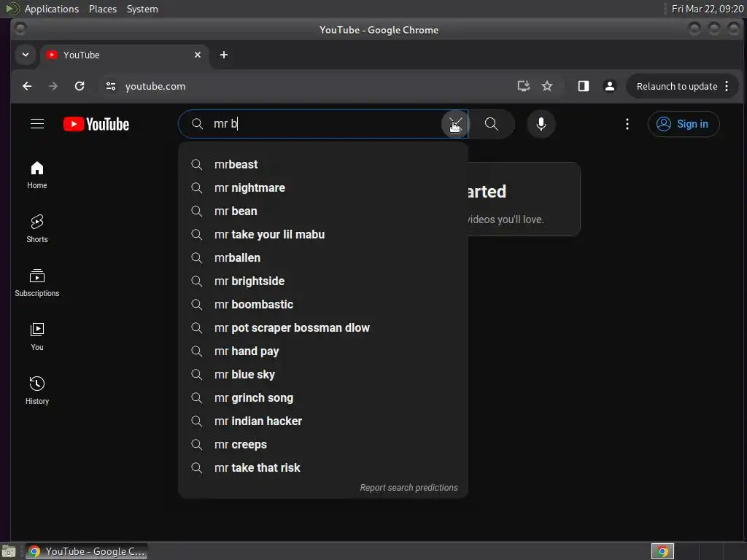Image resolution: width=747 pixels, height=560 pixels.
Task: Click the Chrome workspace switcher icon
Action: 662,551
